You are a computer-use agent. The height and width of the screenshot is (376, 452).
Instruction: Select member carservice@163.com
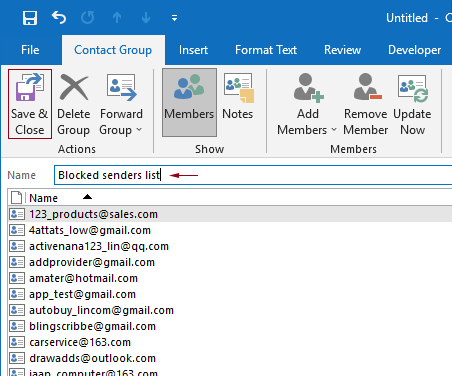coord(80,342)
